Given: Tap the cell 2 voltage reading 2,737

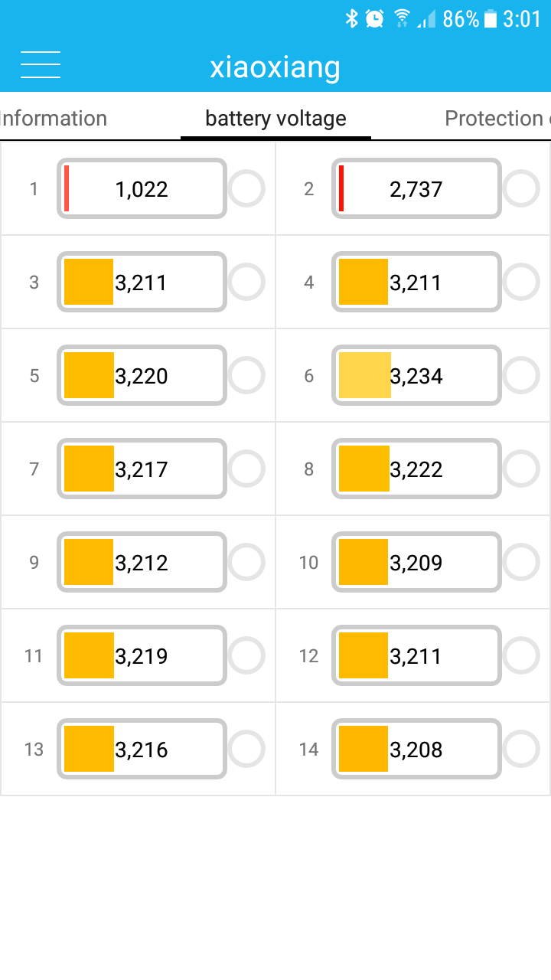Looking at the screenshot, I should 416,188.
